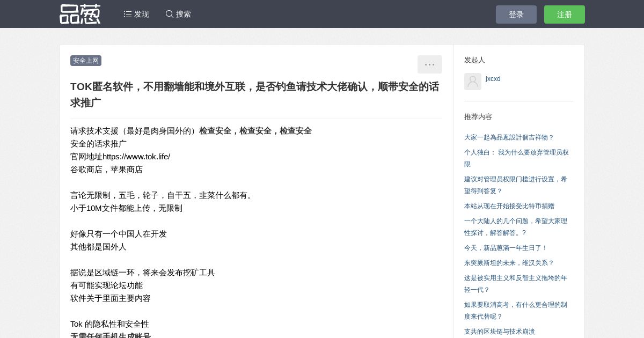The image size is (644, 338).
Task: Open 这是被实用主义和反智主义拖垮的年轻一代？ link
Action: point(516,284)
